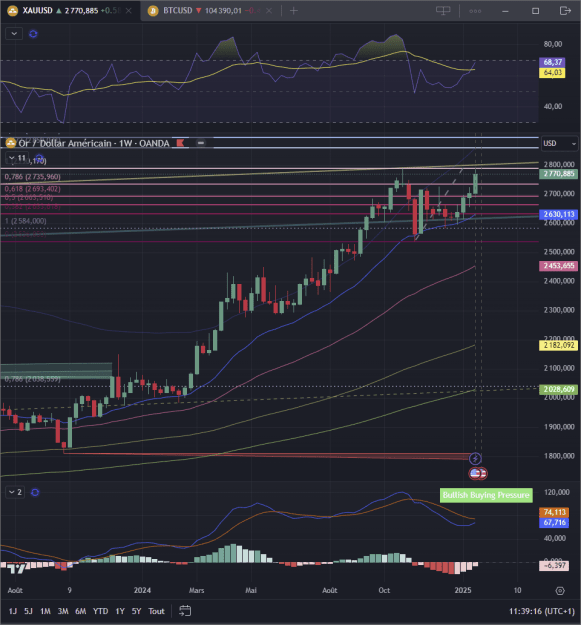Click the Bullish Buying Pressure label
The width and height of the screenshot is (581, 625).
[x=486, y=495]
